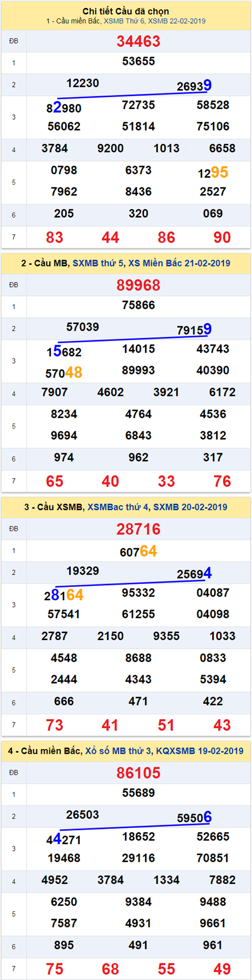
Task: Open the XSMB 22-02-2019 link
Action: tap(177, 22)
